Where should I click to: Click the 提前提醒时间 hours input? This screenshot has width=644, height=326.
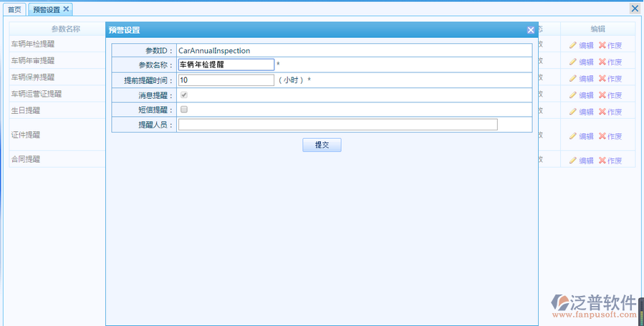click(226, 80)
